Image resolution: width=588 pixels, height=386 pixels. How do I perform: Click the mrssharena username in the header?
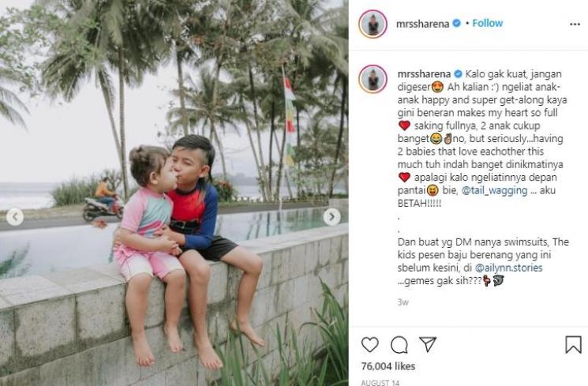click(x=422, y=24)
